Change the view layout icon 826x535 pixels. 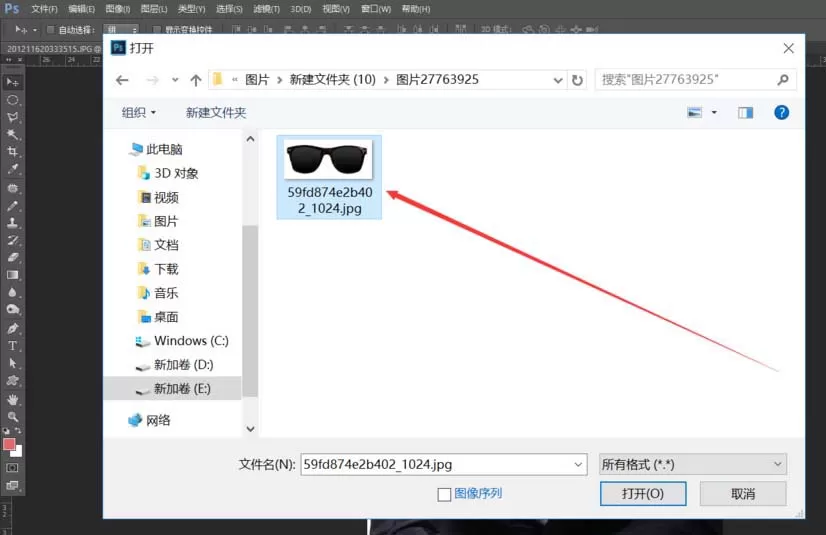click(x=695, y=113)
